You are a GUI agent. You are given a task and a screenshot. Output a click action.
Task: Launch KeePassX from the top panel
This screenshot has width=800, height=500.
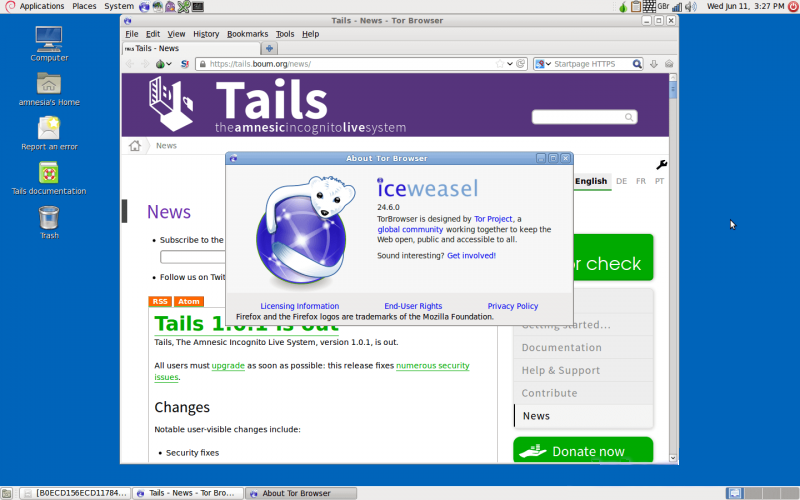tap(184, 7)
